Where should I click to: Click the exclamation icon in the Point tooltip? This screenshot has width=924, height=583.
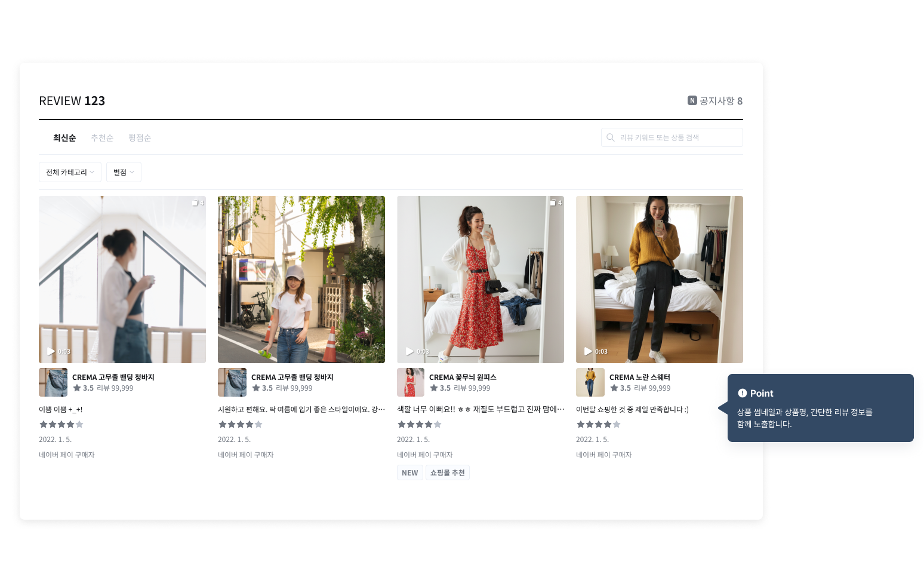tap(743, 393)
